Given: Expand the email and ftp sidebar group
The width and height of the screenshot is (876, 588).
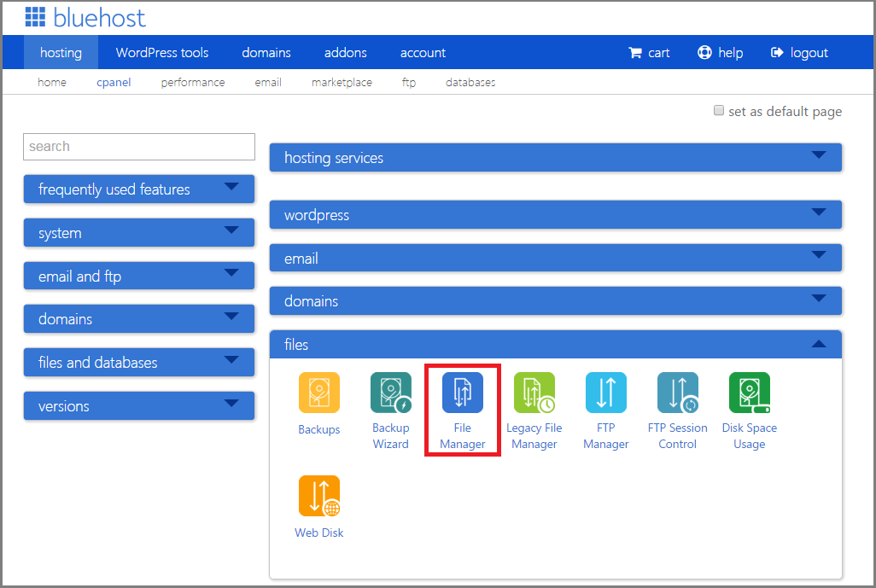Looking at the screenshot, I should coord(139,276).
